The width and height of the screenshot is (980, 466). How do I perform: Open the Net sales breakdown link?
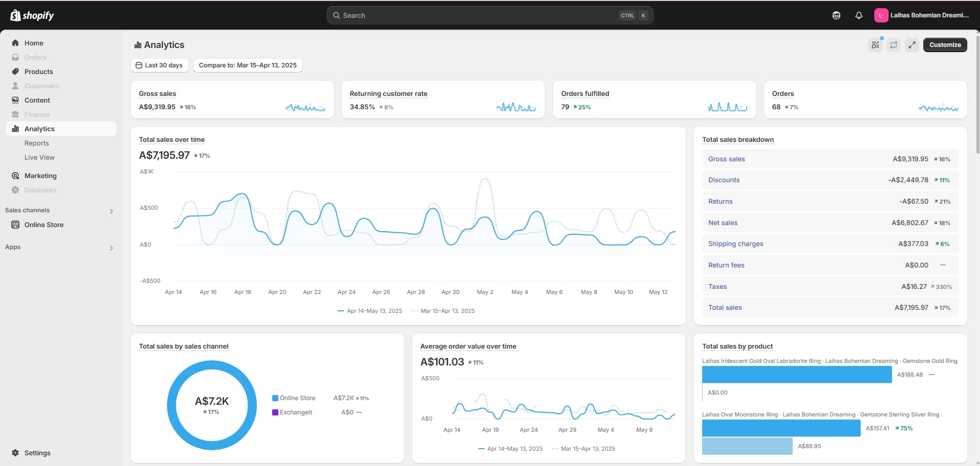coord(723,223)
